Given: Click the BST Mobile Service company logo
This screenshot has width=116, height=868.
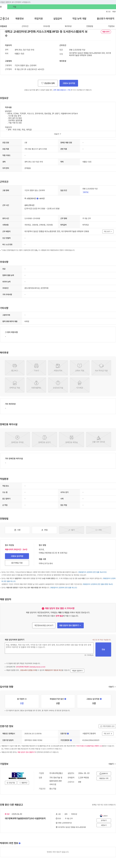Looking at the screenshot, I should tap(17, 775).
